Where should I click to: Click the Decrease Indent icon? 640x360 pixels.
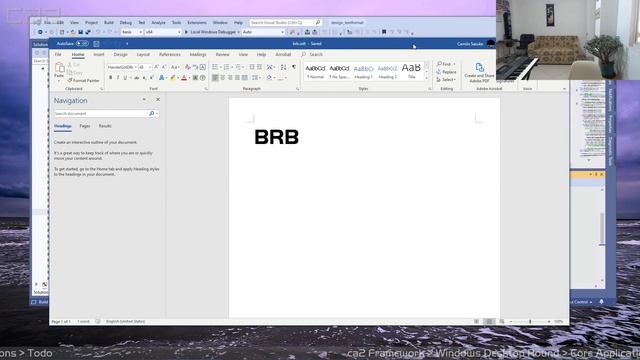[252, 67]
